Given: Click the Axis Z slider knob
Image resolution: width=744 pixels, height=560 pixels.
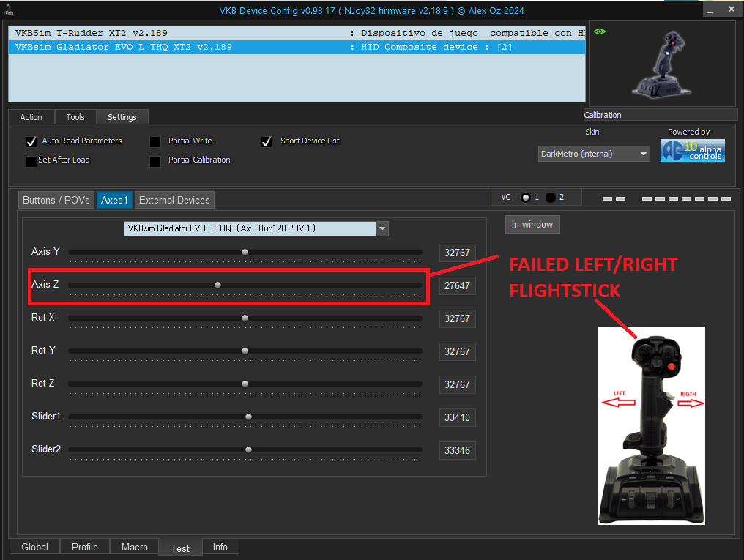Looking at the screenshot, I should [x=217, y=285].
